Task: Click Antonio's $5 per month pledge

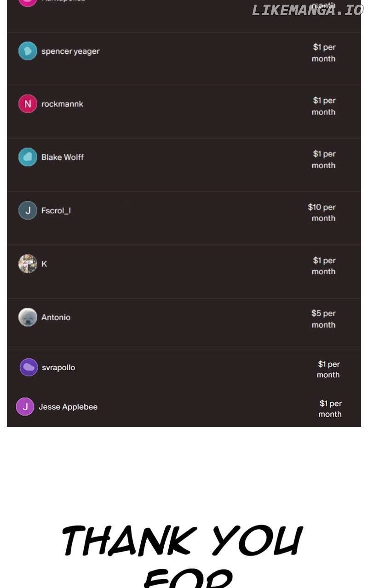Action: point(323,319)
